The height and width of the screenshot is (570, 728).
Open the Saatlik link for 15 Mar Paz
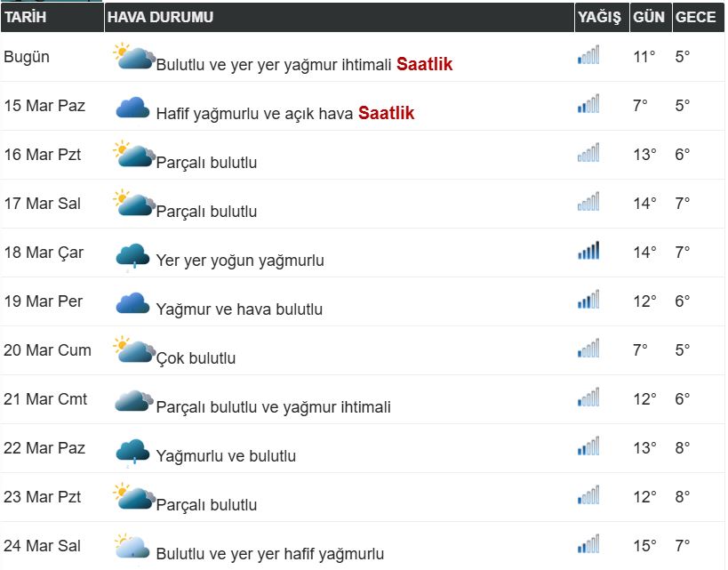[x=386, y=113]
